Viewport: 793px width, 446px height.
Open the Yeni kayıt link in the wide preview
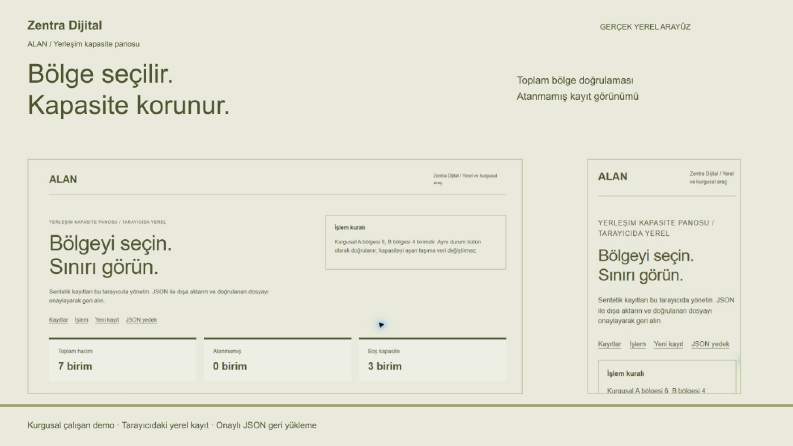107,320
